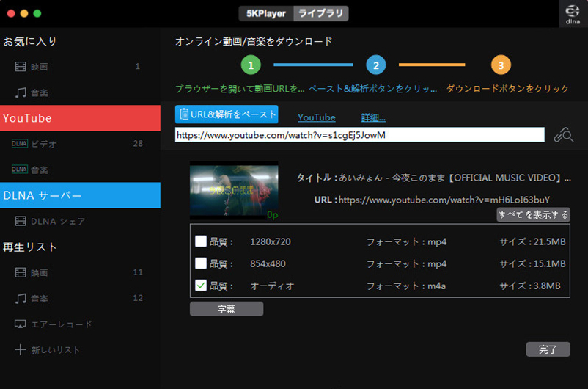This screenshot has height=389, width=588.
Task: Click the plus icon for 新しいリスト
Action: (21, 349)
